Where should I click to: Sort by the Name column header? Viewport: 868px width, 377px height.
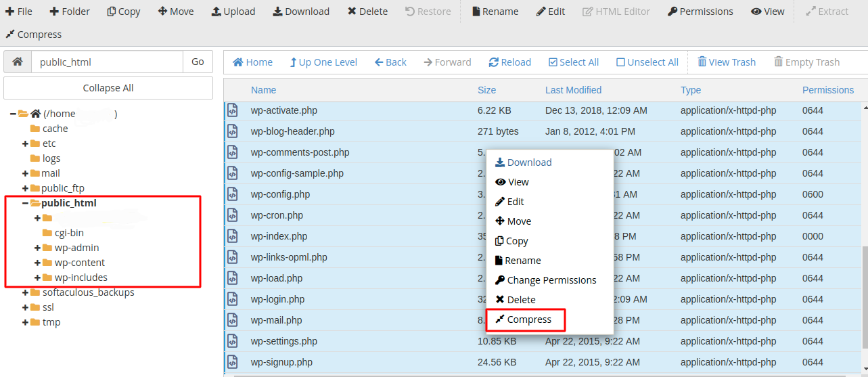[263, 90]
